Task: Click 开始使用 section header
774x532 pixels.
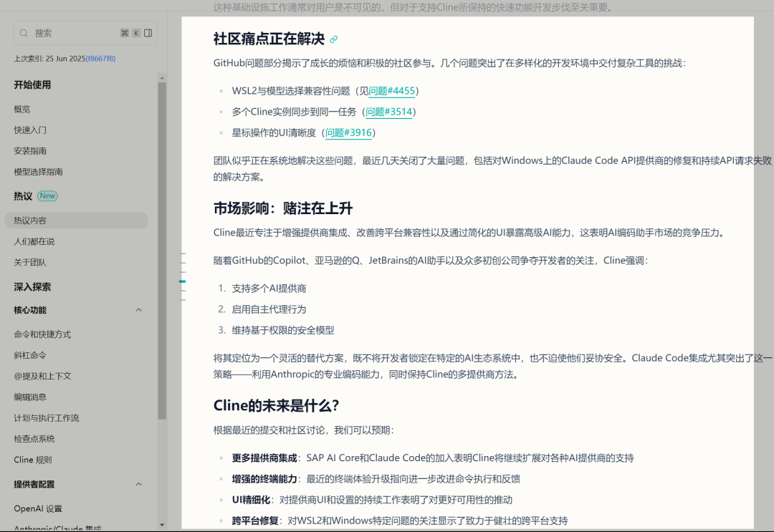Action: click(32, 84)
